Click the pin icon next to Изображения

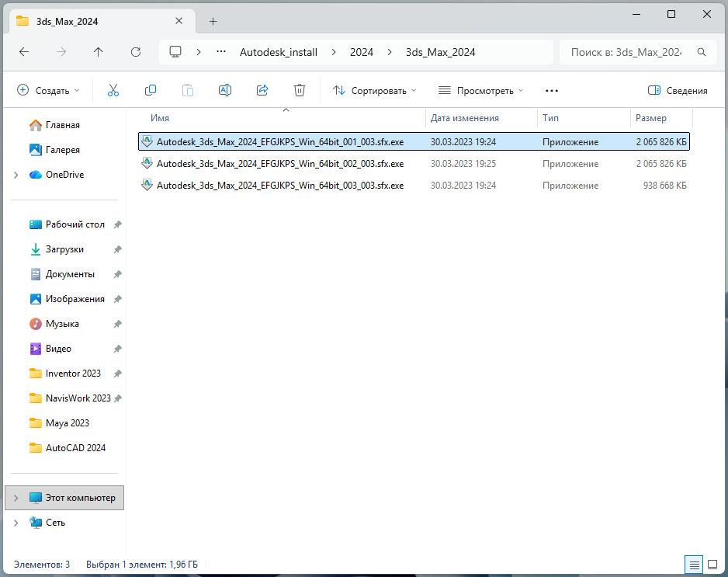tap(118, 299)
